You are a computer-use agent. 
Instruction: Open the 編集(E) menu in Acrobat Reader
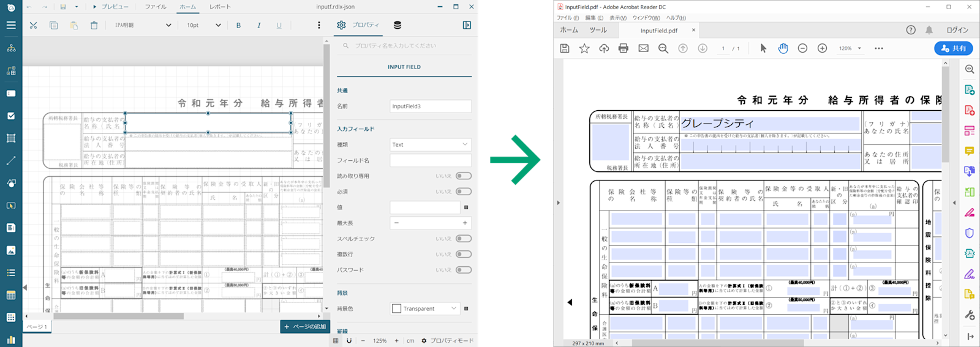pos(594,18)
